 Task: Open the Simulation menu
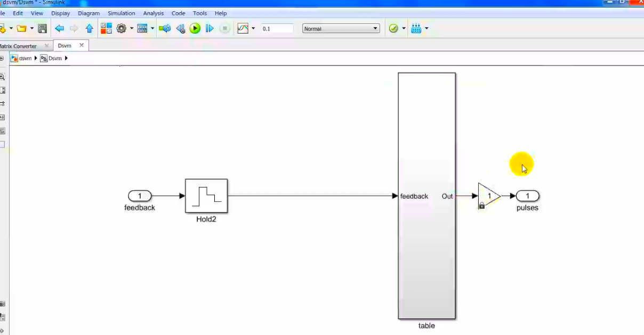point(121,13)
